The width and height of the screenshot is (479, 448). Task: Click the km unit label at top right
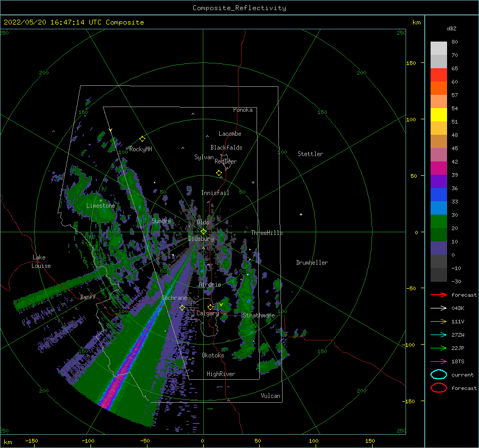pos(416,22)
